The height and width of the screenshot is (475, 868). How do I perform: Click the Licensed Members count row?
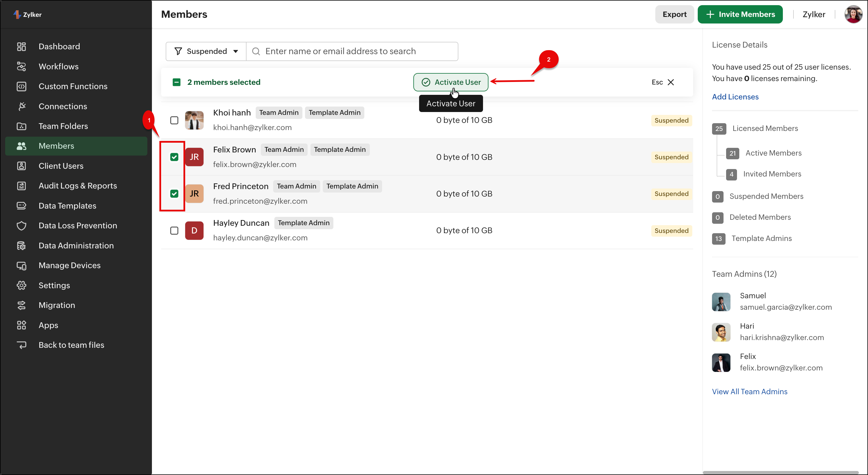tap(755, 128)
